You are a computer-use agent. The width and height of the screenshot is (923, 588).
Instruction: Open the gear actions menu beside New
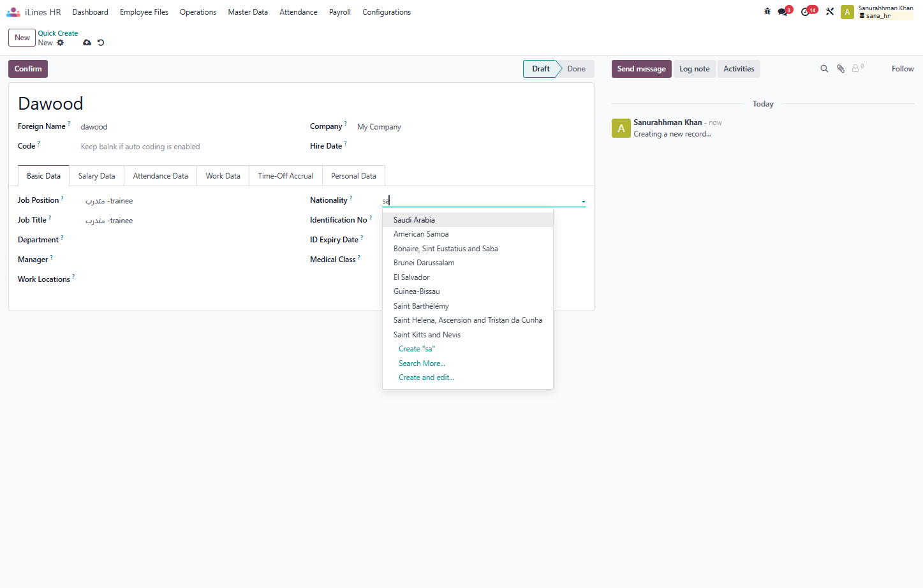(x=61, y=43)
